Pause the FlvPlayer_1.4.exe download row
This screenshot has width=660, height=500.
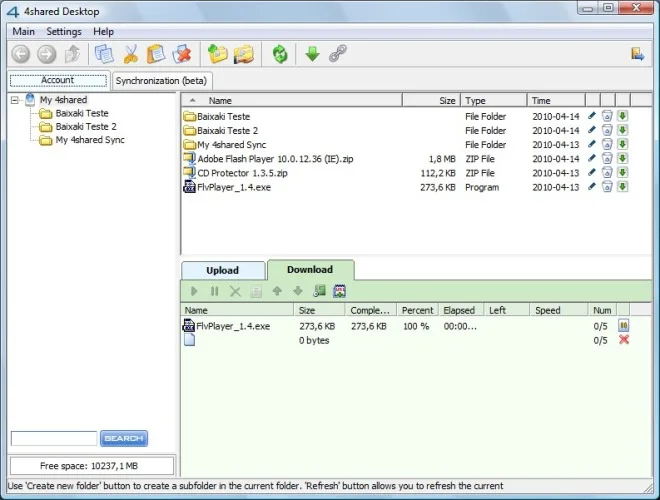[x=623, y=325]
